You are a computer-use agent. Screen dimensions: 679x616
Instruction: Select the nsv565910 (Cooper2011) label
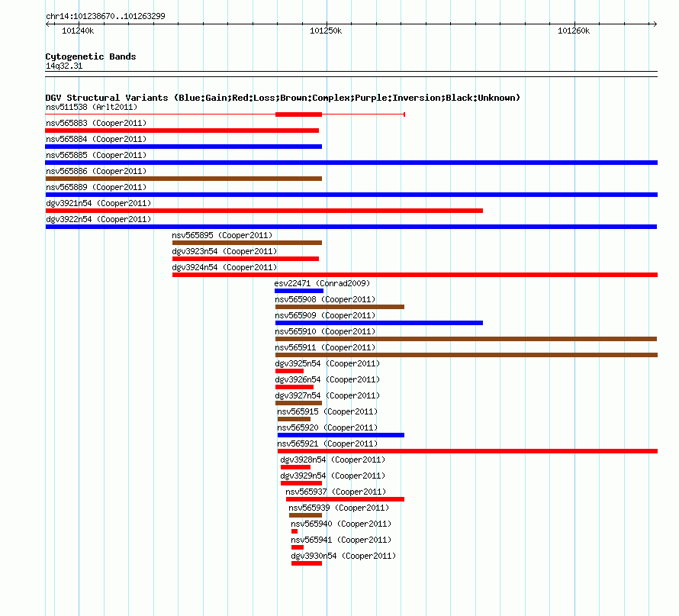[325, 331]
